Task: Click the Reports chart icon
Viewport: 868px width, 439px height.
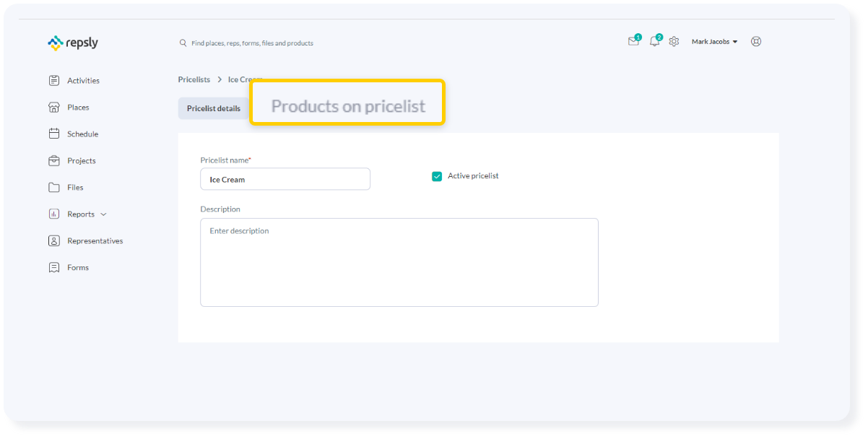Action: [54, 214]
